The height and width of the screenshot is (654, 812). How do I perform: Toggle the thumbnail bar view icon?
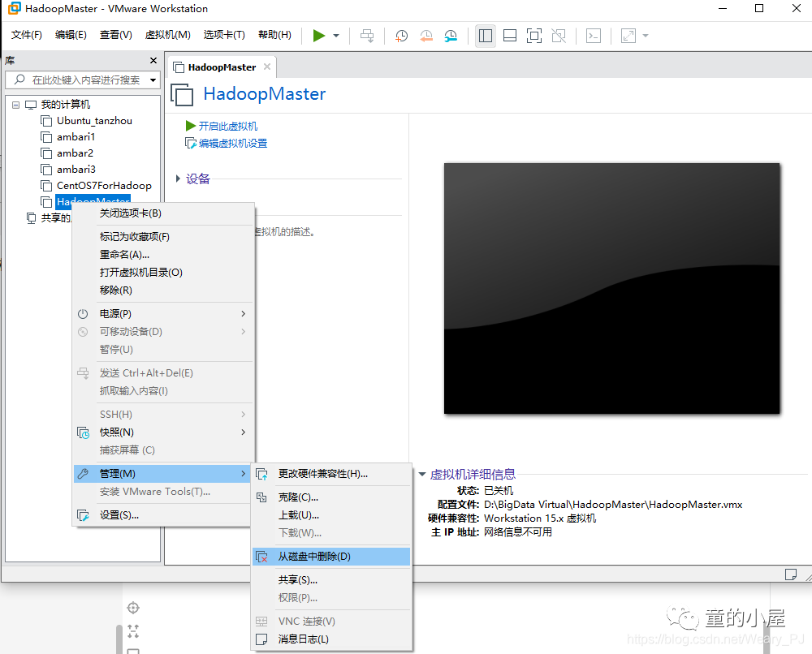(510, 36)
